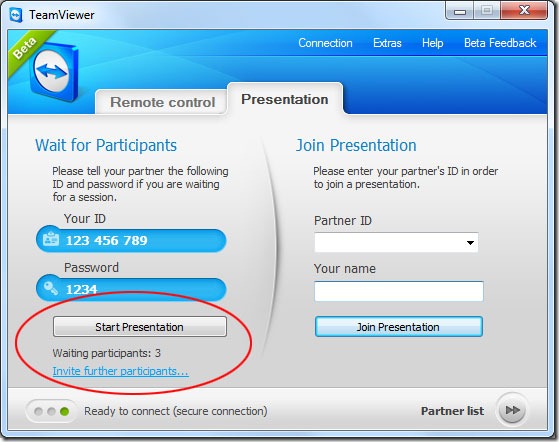Open the Help menu
The width and height of the screenshot is (559, 442).
coord(432,43)
